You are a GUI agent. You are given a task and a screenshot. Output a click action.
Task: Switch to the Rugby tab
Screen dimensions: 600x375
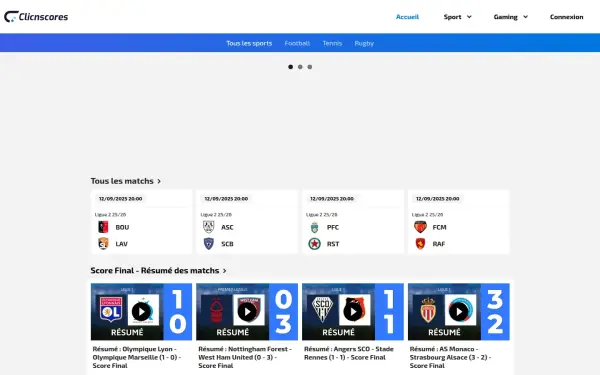coord(364,43)
